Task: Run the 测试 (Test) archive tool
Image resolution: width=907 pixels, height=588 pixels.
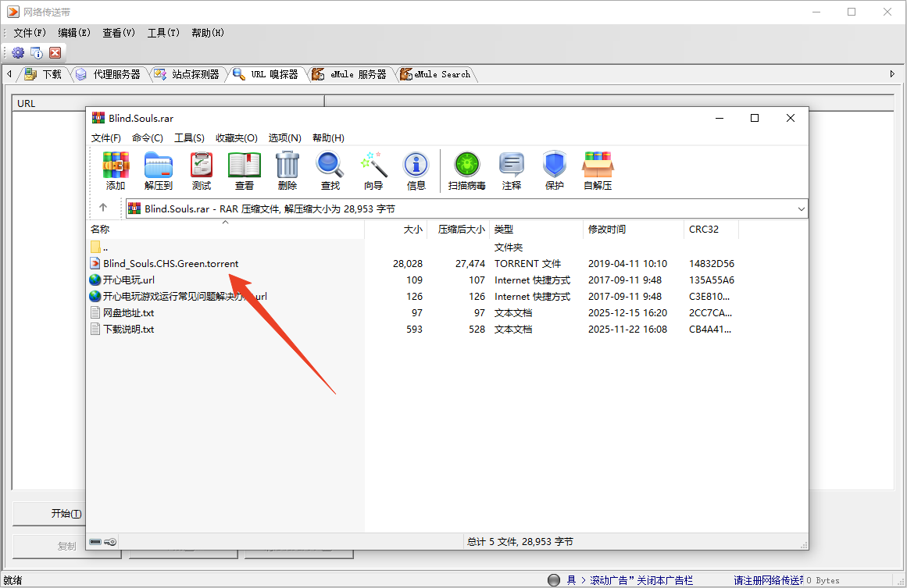Action: (202, 170)
